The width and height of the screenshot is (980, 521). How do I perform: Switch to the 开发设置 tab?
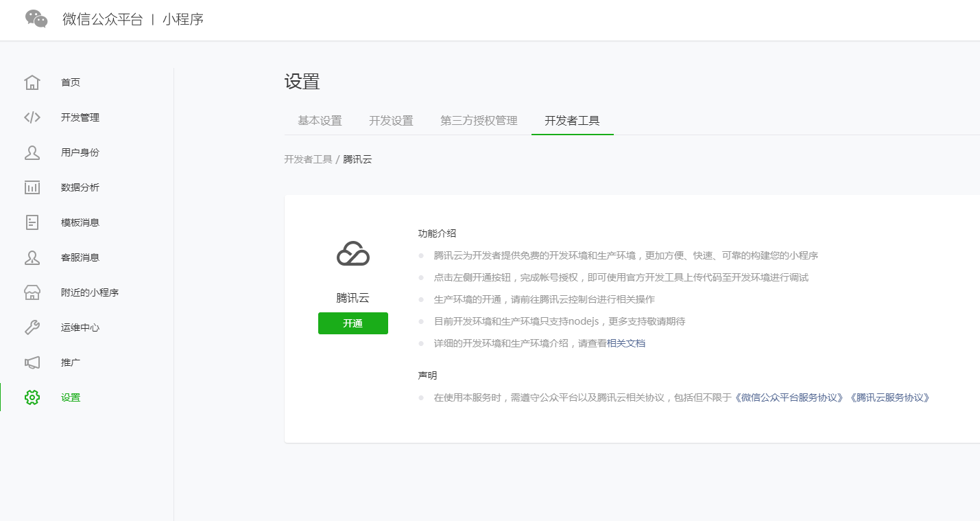click(391, 121)
